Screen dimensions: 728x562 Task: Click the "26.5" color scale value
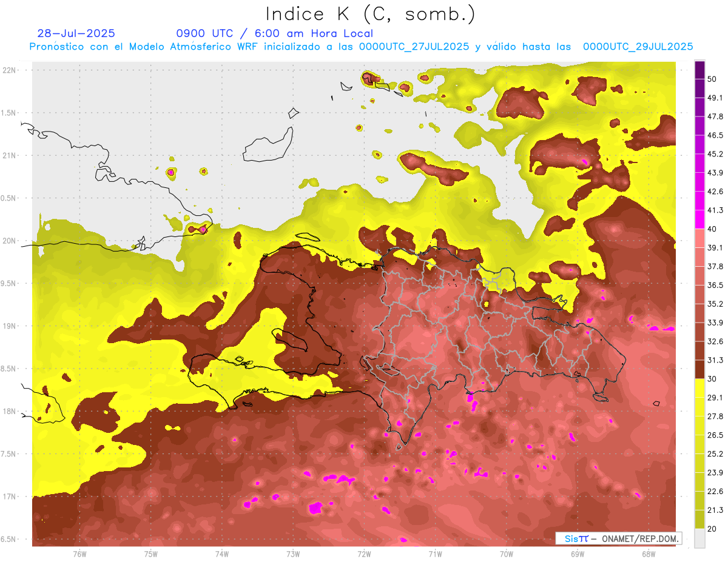pyautogui.click(x=715, y=435)
